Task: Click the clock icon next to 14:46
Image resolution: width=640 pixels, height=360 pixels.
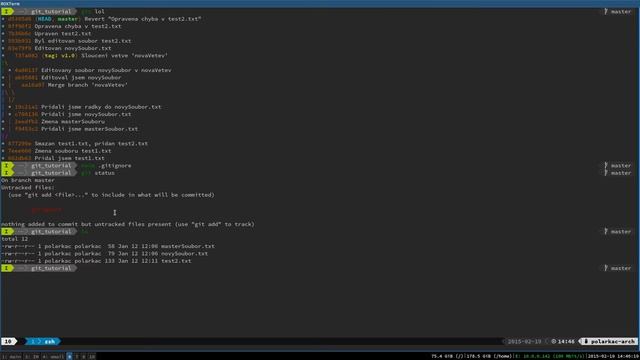Action: click(553, 341)
